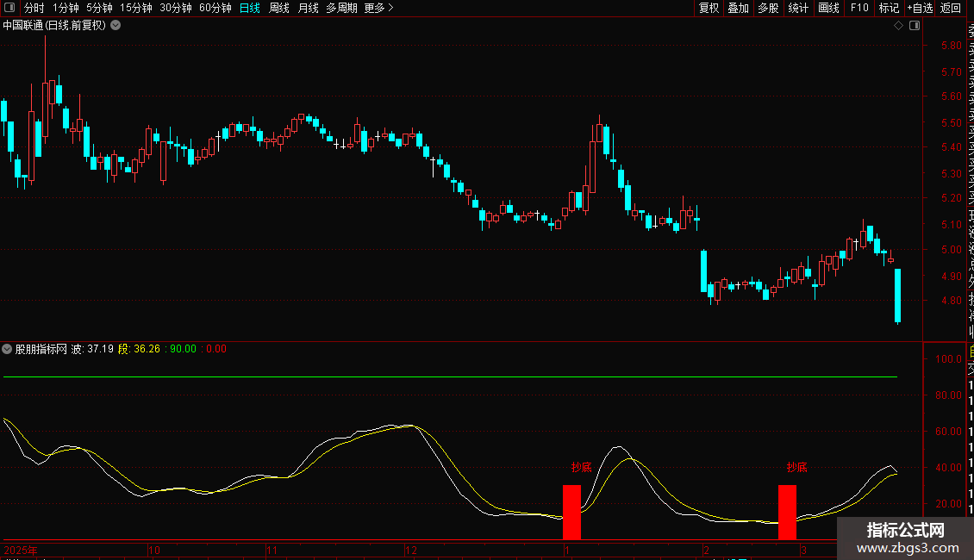Viewport: 974px width, 560px height.
Task: Click month 10 on the date axis
Action: pos(154,550)
